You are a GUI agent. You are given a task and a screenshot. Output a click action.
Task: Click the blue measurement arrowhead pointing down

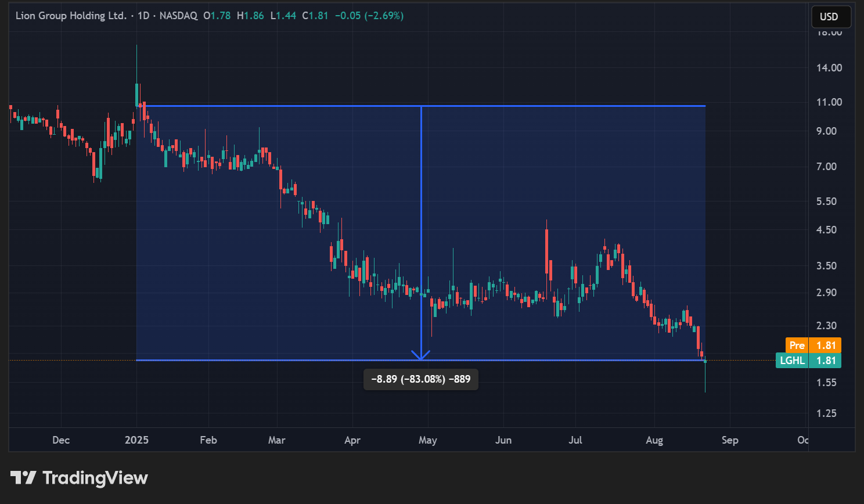(420, 355)
